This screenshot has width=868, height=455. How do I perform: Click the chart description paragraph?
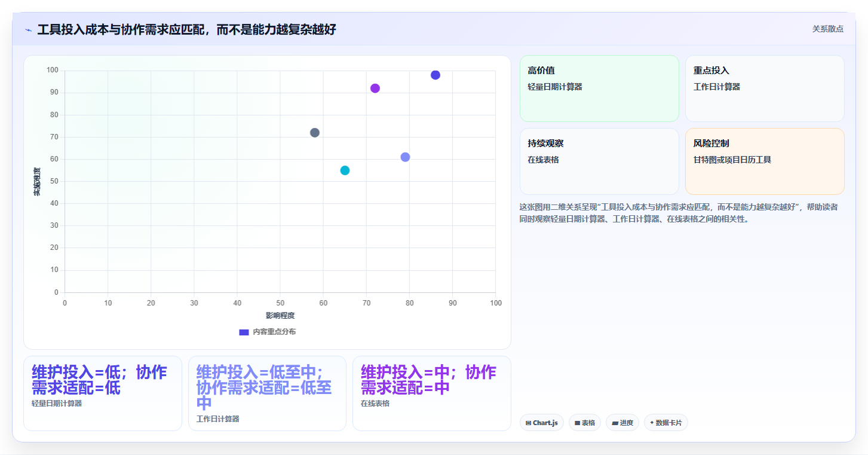tap(679, 213)
